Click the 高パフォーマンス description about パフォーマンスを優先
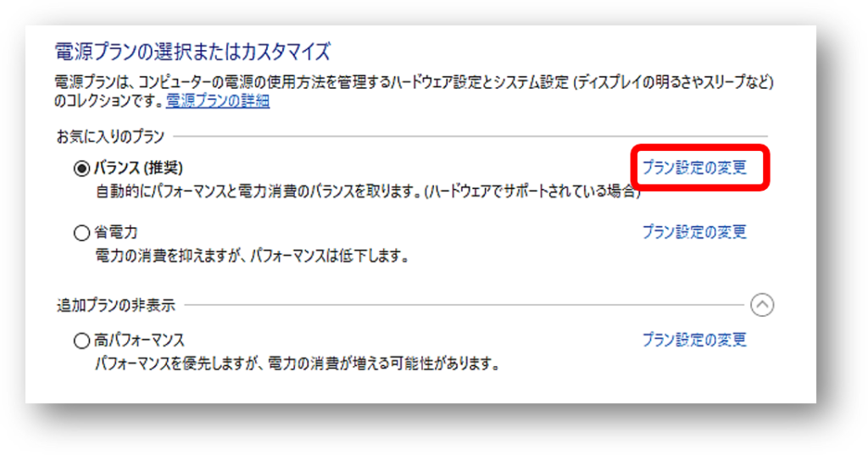Image resolution: width=868 pixels, height=455 pixels. (x=298, y=364)
